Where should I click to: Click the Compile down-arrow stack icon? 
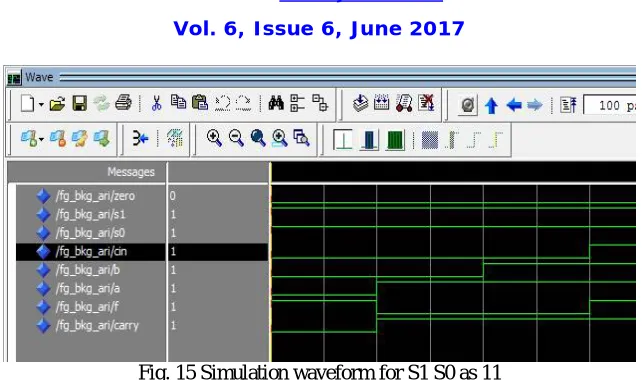point(360,103)
